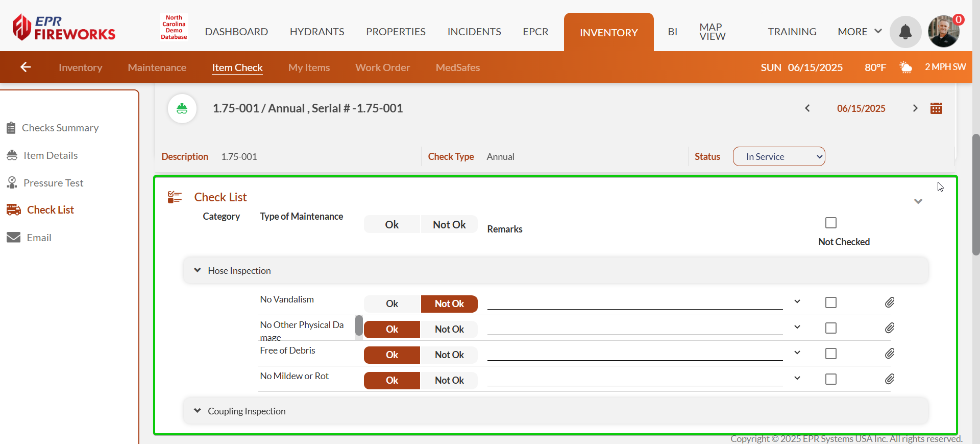Advance to next date with right chevron

[915, 108]
